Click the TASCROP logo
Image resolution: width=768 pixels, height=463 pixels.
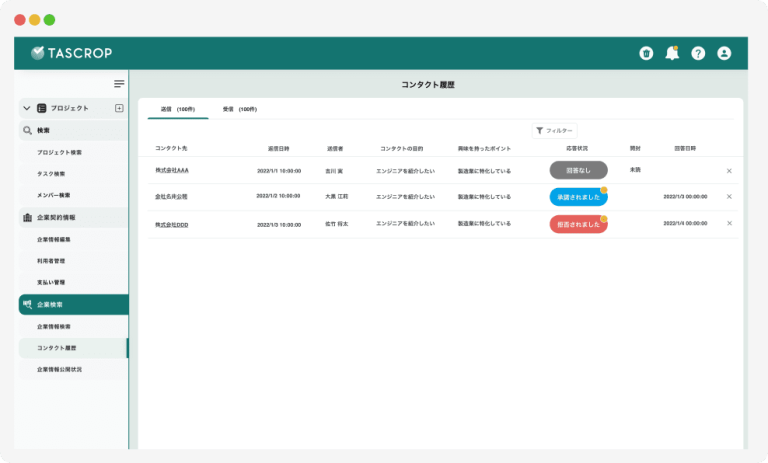point(73,53)
